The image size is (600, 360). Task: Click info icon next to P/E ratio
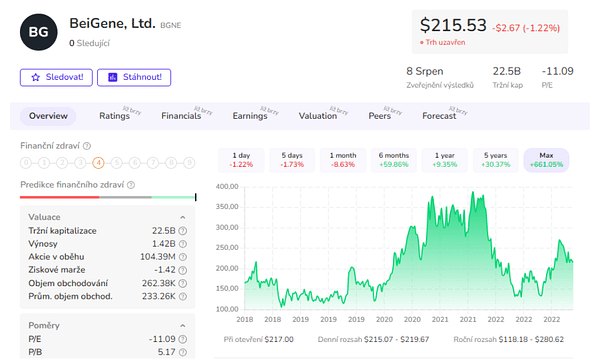click(x=183, y=339)
